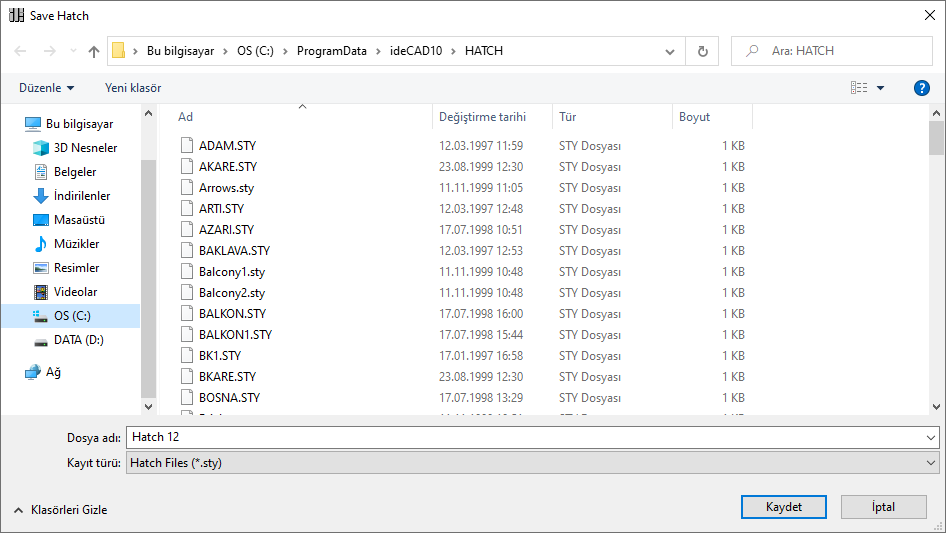946x533 pixels.
Task: Select ARTI.STY file icon
Action: 187,208
